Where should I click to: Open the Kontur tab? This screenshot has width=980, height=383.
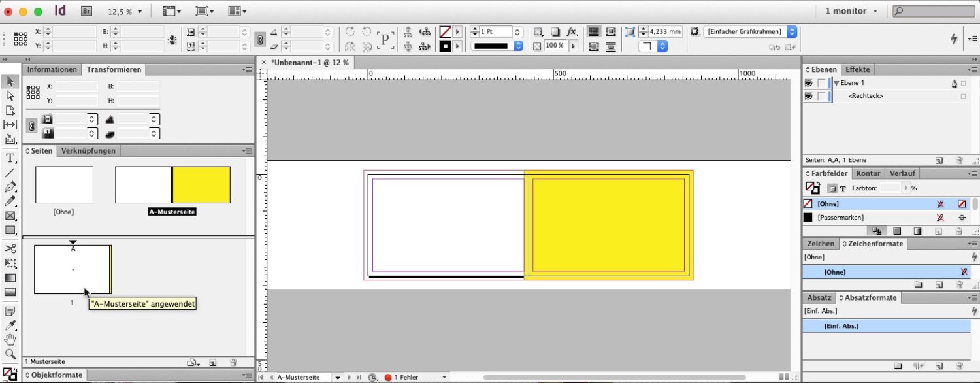[x=868, y=173]
